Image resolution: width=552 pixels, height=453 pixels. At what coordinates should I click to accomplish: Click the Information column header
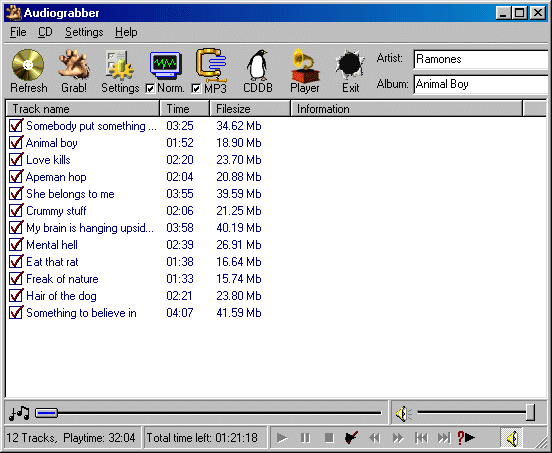click(x=407, y=109)
